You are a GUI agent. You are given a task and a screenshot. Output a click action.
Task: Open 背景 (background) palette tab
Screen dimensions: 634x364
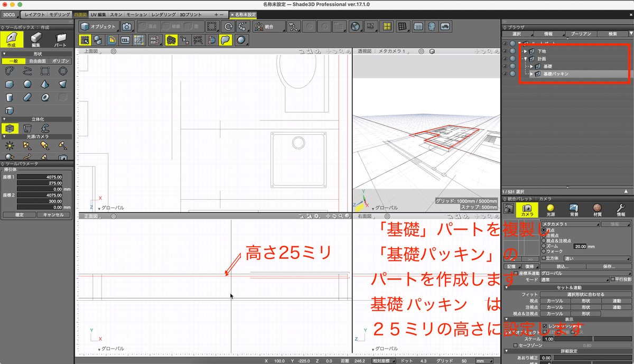click(573, 209)
